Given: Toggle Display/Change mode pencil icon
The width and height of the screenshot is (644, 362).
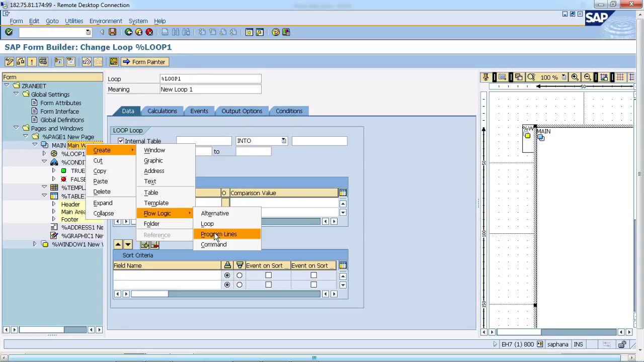Looking at the screenshot, I should [9, 62].
